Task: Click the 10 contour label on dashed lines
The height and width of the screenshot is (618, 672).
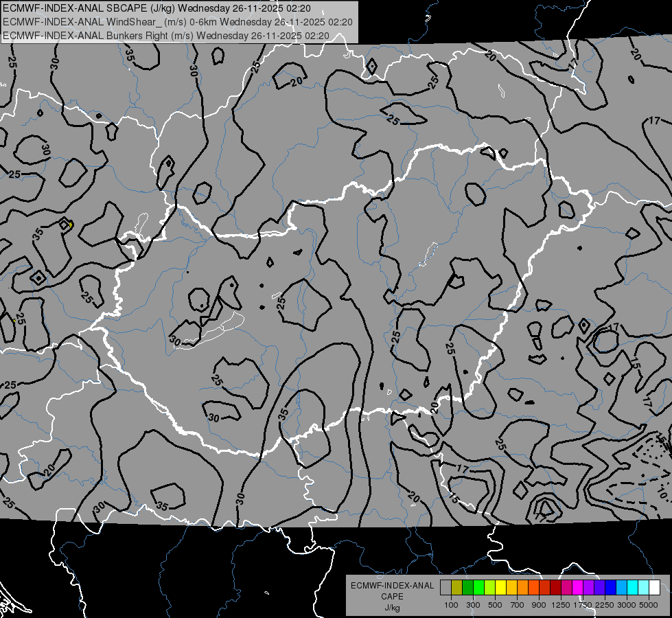Action: (x=662, y=493)
